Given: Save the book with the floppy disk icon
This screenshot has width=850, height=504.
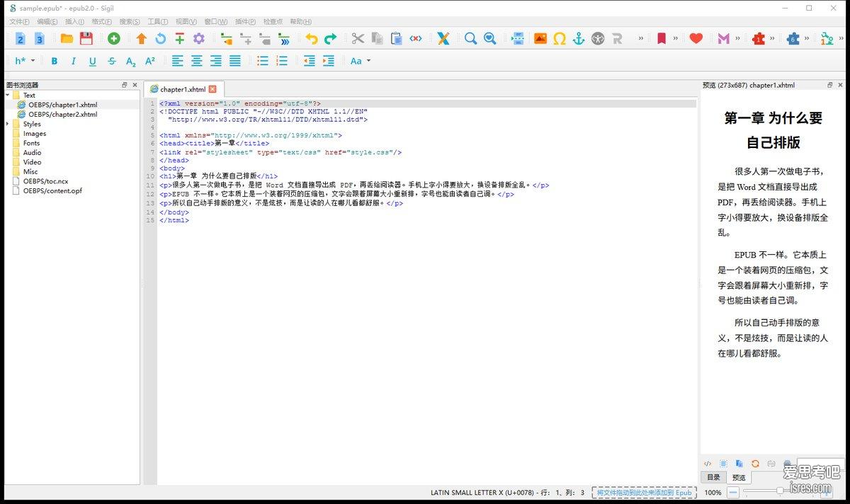Looking at the screenshot, I should (86, 38).
